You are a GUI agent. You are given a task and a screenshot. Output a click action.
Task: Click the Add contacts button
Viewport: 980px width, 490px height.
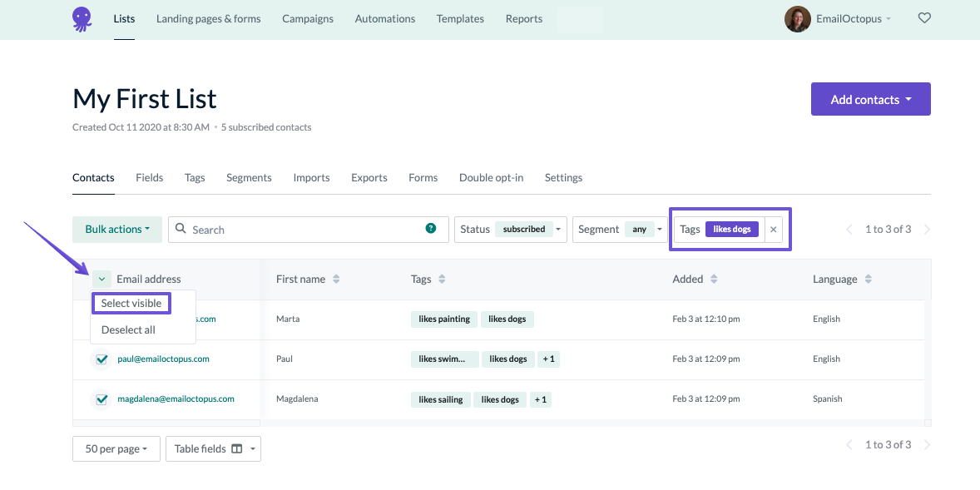click(870, 98)
